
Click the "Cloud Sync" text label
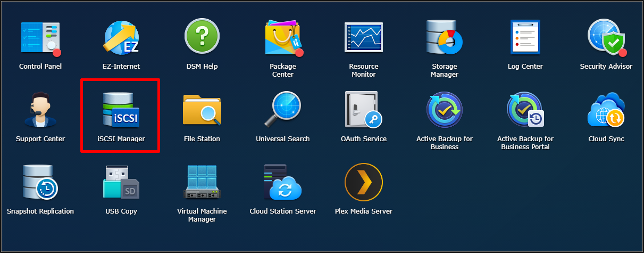point(606,139)
